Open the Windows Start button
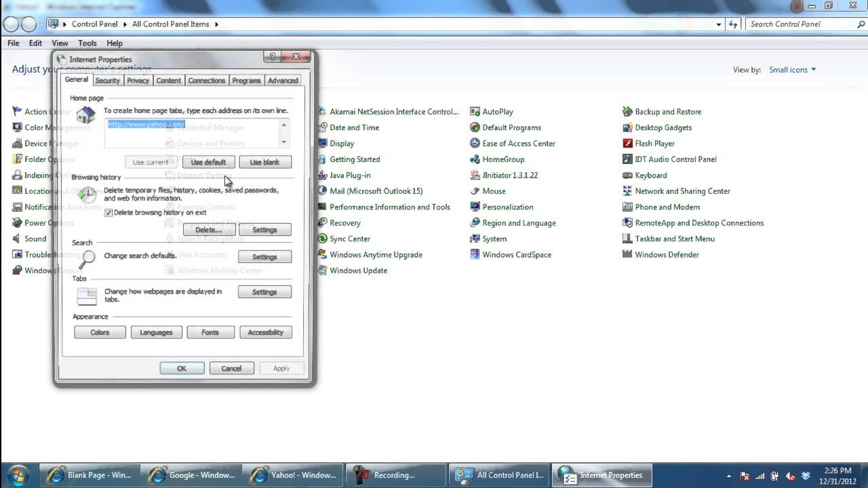Screen dimensions: 868x488 point(18,475)
